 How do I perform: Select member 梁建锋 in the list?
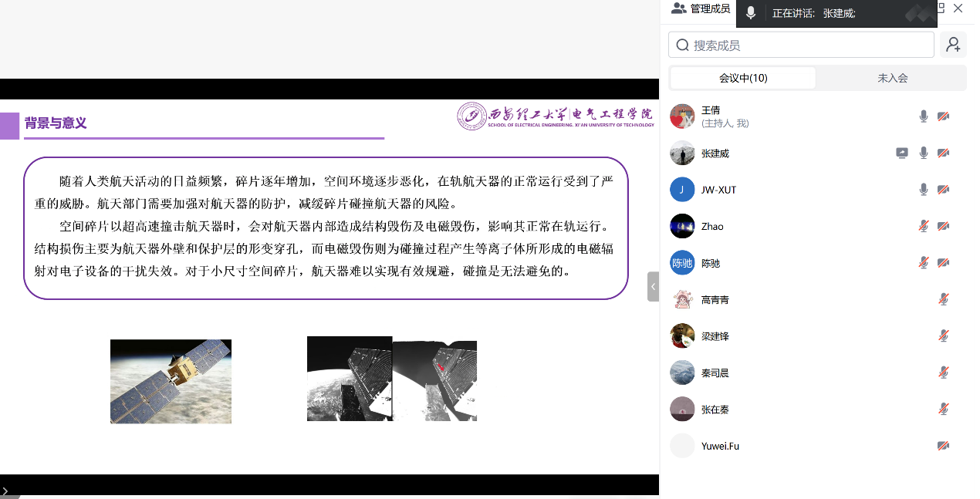[x=715, y=336]
